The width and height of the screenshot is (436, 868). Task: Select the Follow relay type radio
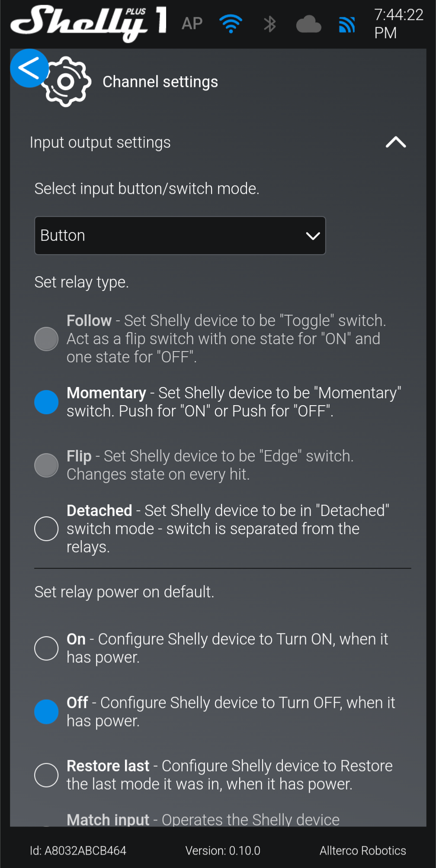[46, 339]
